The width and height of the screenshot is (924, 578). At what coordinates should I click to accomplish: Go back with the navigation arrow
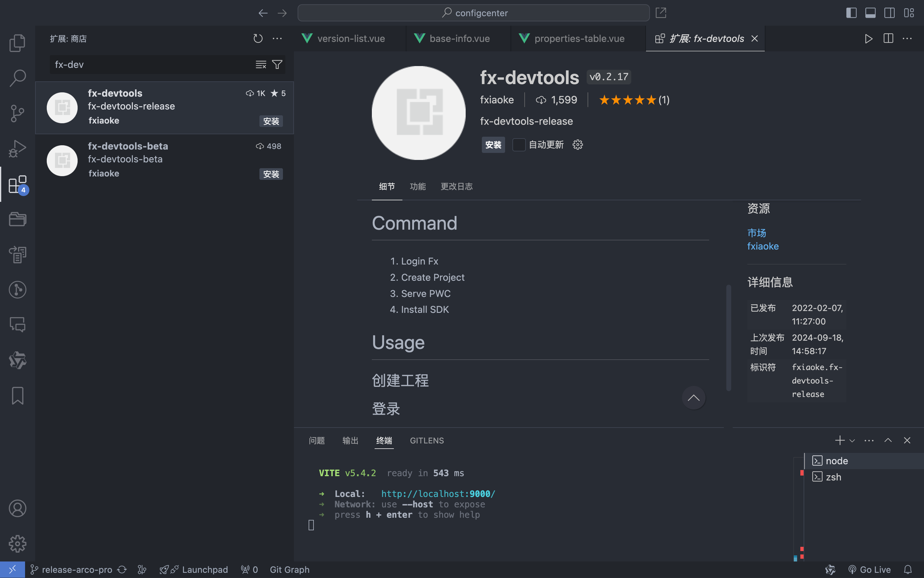263,13
